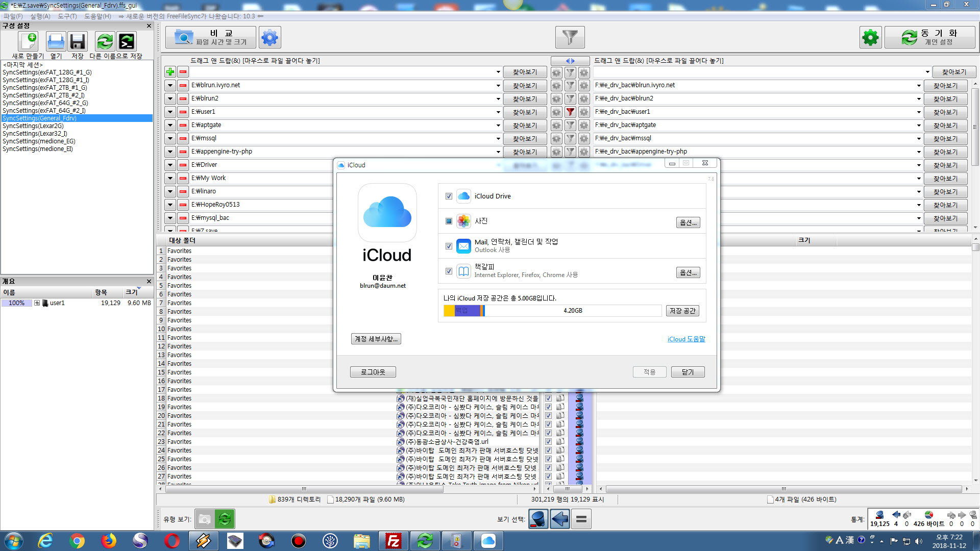Toggle the overview category view icon

205,519
